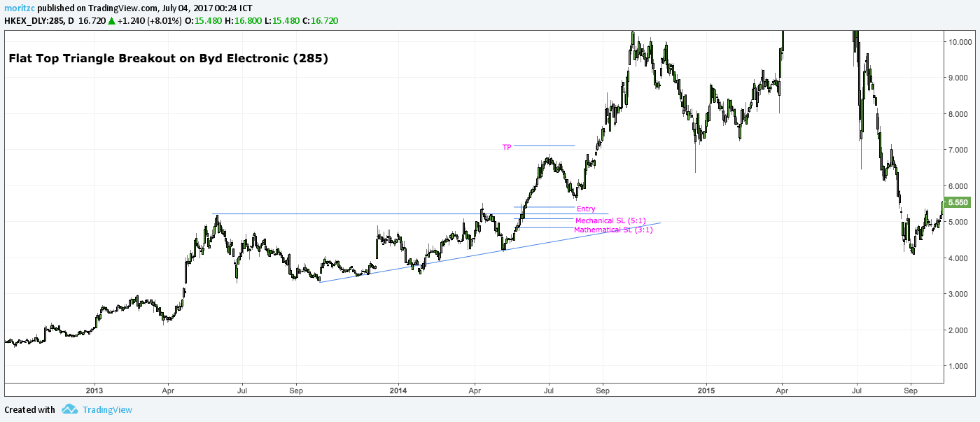Click the 7.000 price axis label
Screen dimensions: 980x422
click(958, 150)
